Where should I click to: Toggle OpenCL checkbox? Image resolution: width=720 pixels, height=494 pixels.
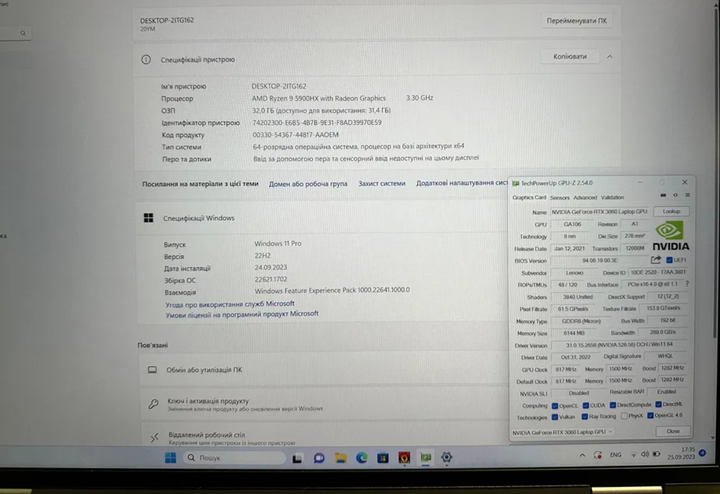point(555,406)
